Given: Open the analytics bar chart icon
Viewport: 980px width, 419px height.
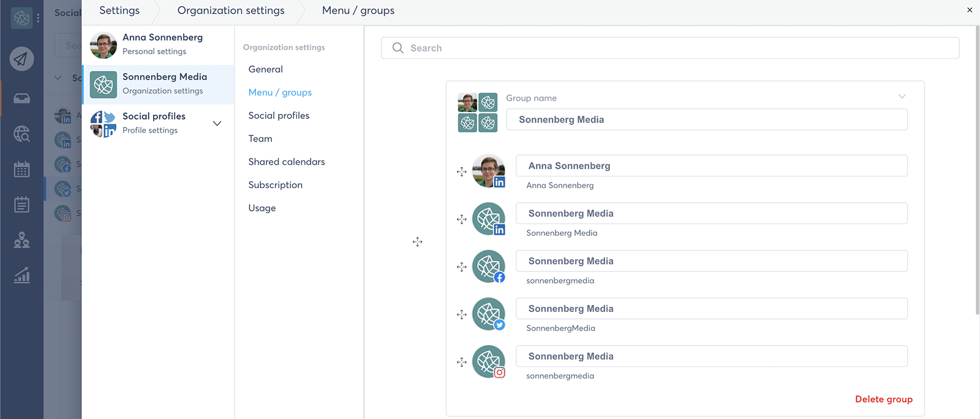Looking at the screenshot, I should [x=21, y=276].
